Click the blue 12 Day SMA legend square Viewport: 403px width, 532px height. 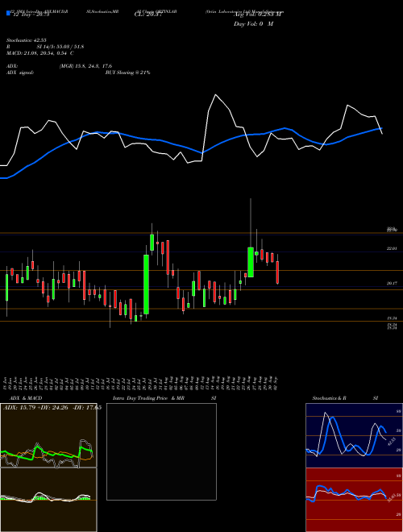[8, 13]
